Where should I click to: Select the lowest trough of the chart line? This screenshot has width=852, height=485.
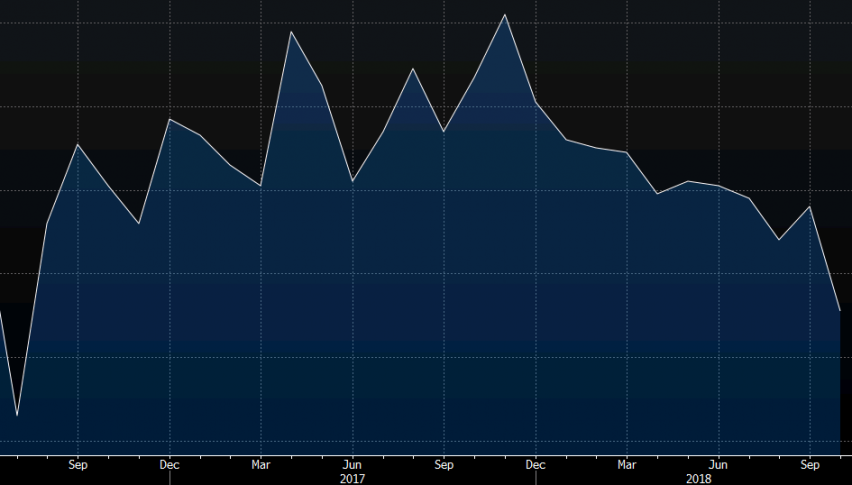coord(17,415)
